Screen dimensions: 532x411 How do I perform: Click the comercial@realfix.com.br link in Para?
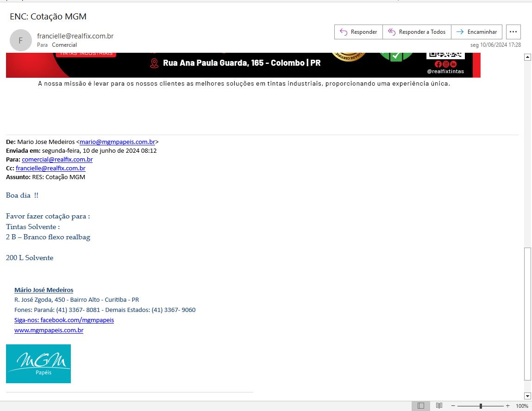click(x=57, y=160)
